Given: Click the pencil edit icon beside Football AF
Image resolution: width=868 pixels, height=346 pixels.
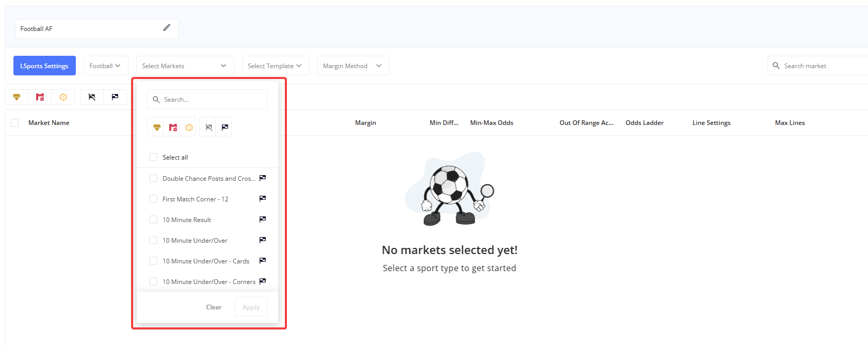Looking at the screenshot, I should click(x=167, y=28).
